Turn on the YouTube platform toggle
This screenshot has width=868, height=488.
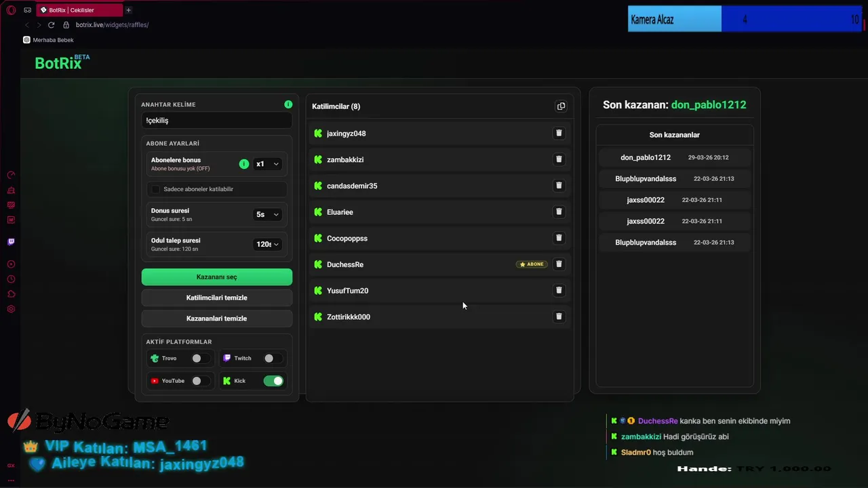[x=200, y=381]
